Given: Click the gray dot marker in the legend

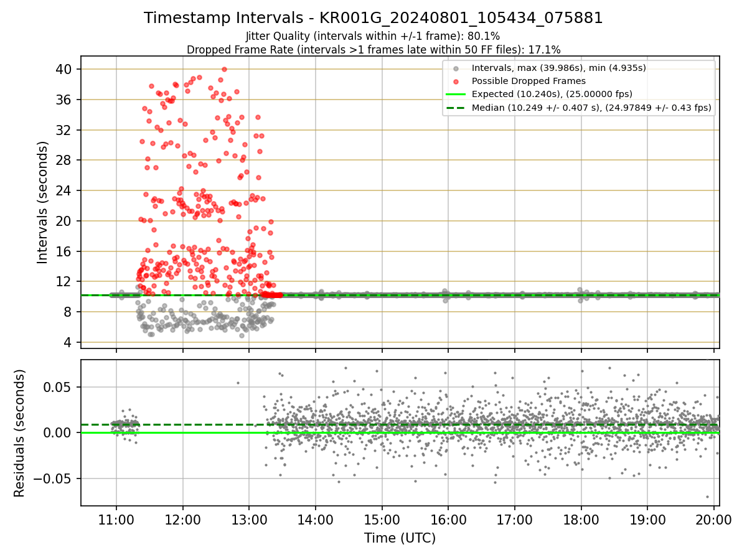Looking at the screenshot, I should click(x=456, y=68).
